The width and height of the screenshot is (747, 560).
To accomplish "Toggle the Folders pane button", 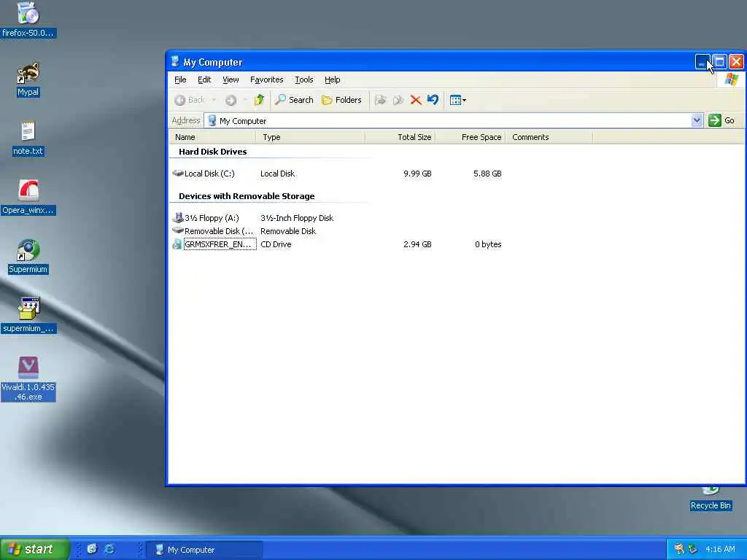I will [x=341, y=100].
